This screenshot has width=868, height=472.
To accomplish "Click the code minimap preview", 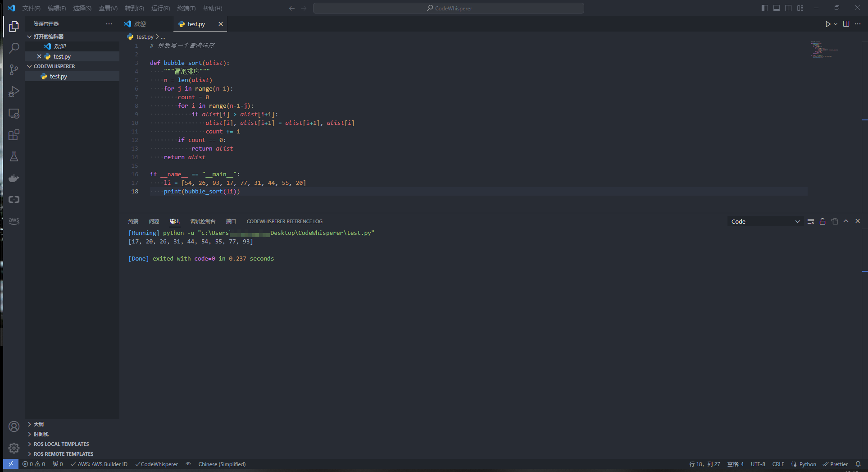I will coord(824,50).
